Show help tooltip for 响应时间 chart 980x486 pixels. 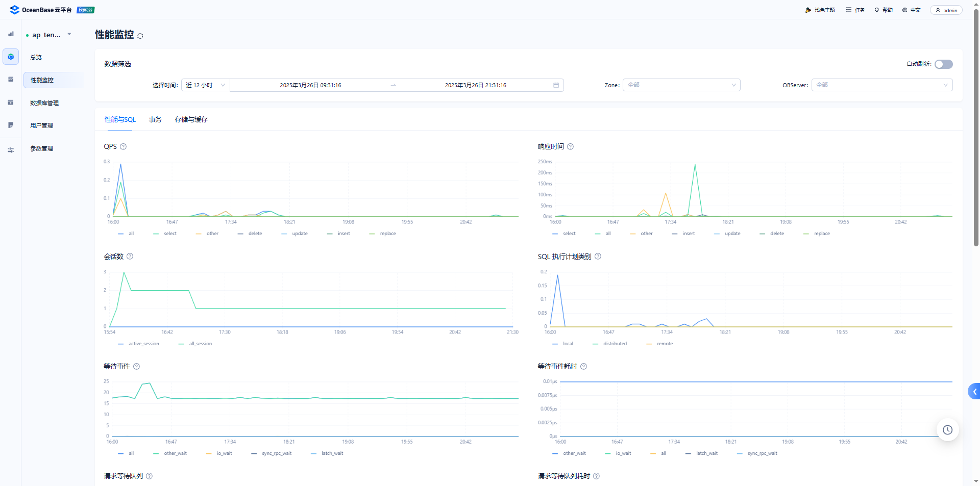tap(571, 147)
